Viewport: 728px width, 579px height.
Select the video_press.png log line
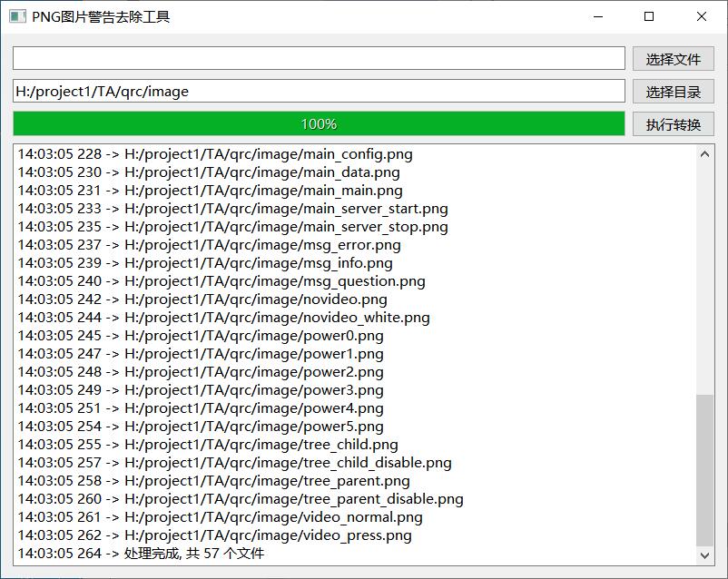[214, 535]
